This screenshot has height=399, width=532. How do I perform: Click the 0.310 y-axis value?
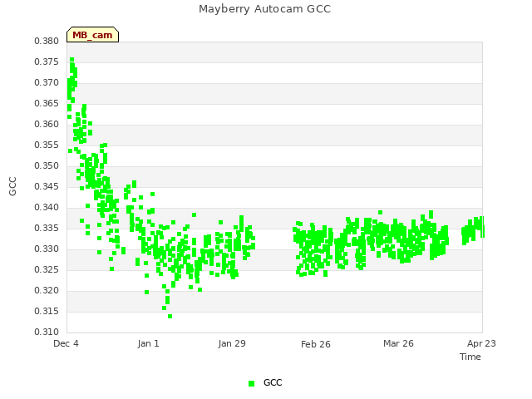47,332
